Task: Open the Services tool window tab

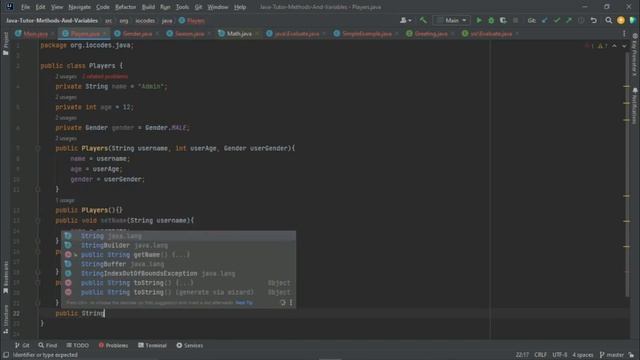Action: pyautogui.click(x=190, y=345)
